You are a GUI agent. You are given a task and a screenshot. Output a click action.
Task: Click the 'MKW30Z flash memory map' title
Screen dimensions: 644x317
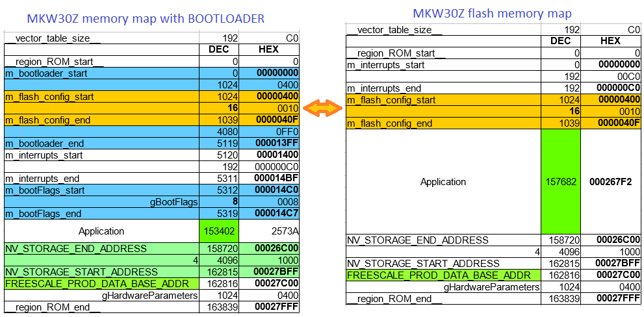pos(492,14)
